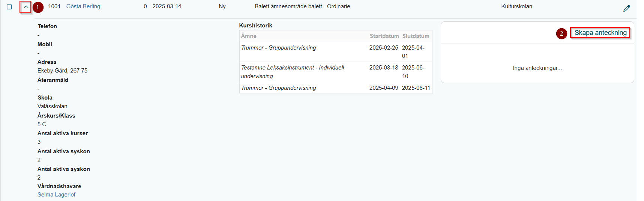Open Skapa anteckning to add a note
The width and height of the screenshot is (644, 201).
(600, 33)
